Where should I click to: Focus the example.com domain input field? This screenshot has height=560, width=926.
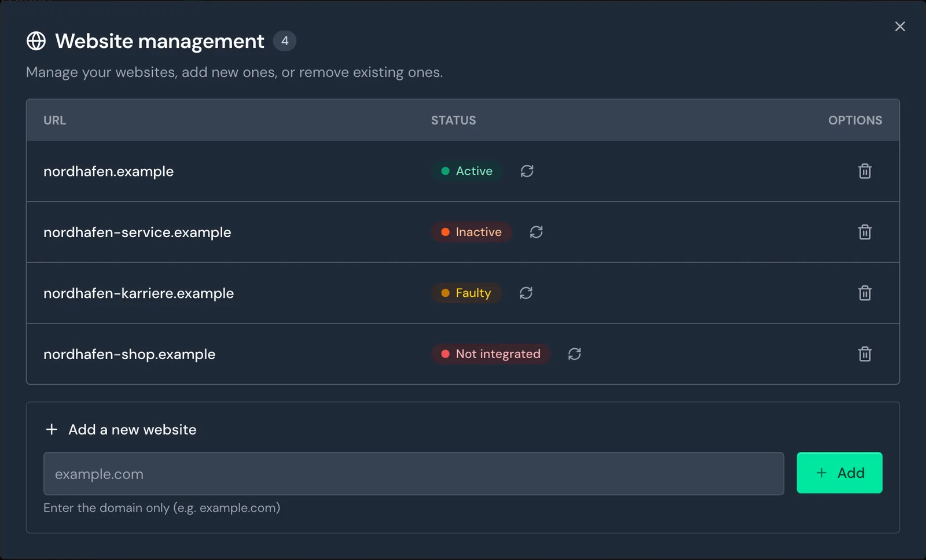click(x=414, y=474)
